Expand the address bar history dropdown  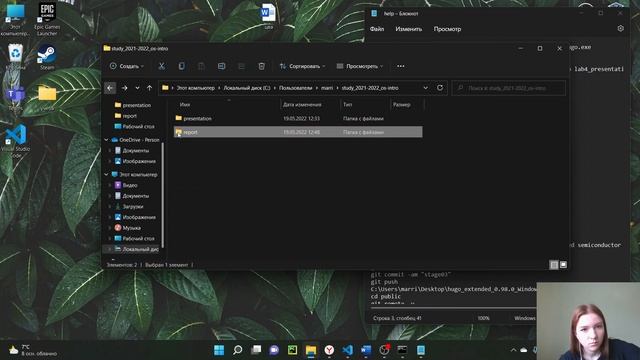coord(426,88)
